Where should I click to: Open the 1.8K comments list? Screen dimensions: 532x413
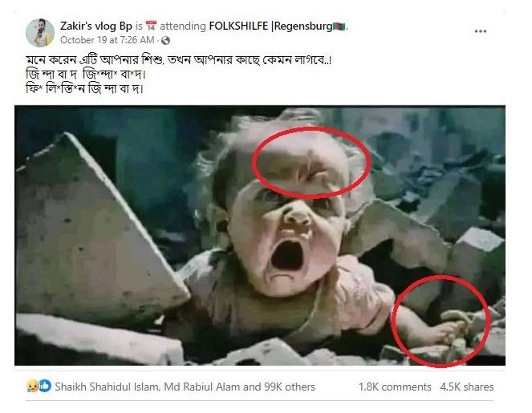pos(395,387)
